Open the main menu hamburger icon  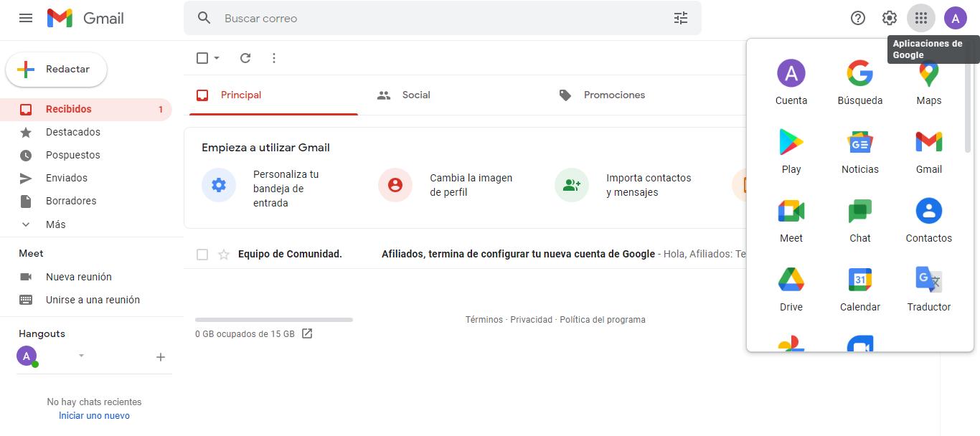pos(26,18)
